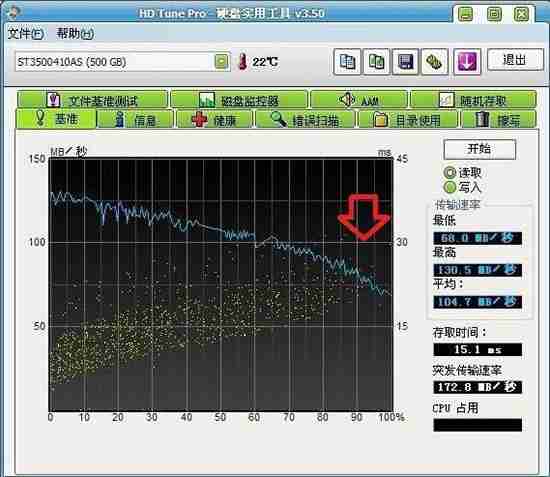Open the options wrench icon
Image resolution: width=550 pixels, height=477 pixels.
tap(435, 62)
